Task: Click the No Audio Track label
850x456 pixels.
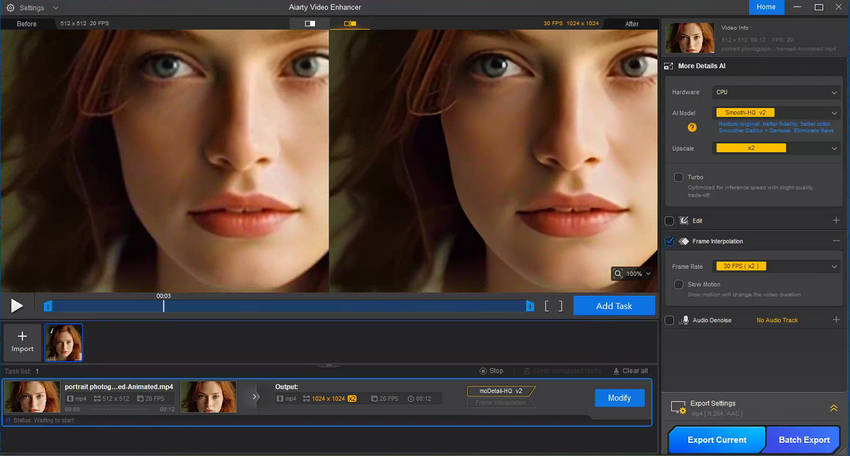Action: (x=777, y=320)
